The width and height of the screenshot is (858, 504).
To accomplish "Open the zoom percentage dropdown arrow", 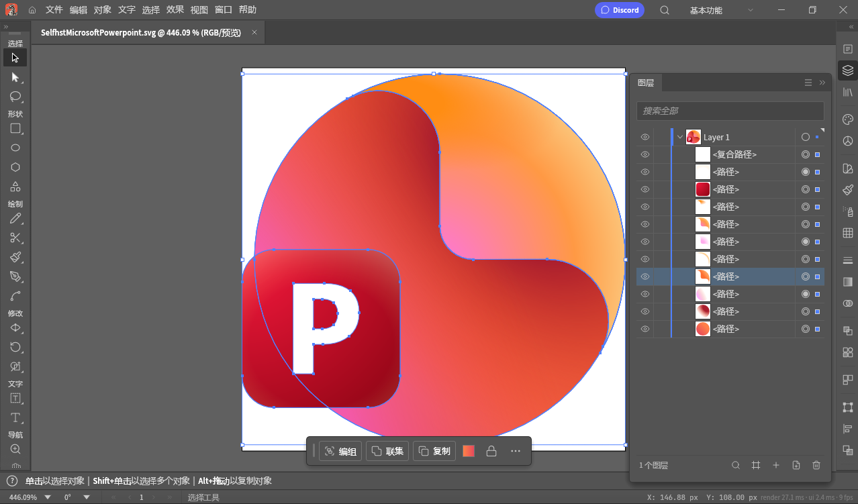I will pos(48,497).
